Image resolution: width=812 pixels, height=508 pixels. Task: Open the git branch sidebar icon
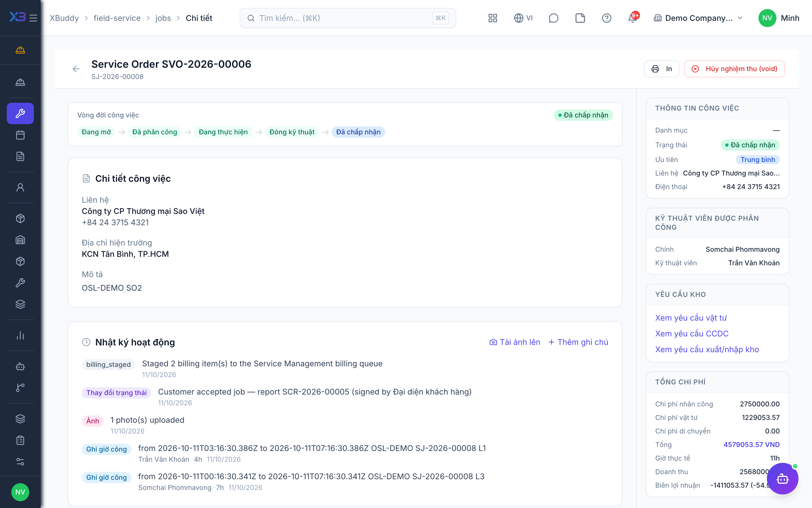coord(20,387)
